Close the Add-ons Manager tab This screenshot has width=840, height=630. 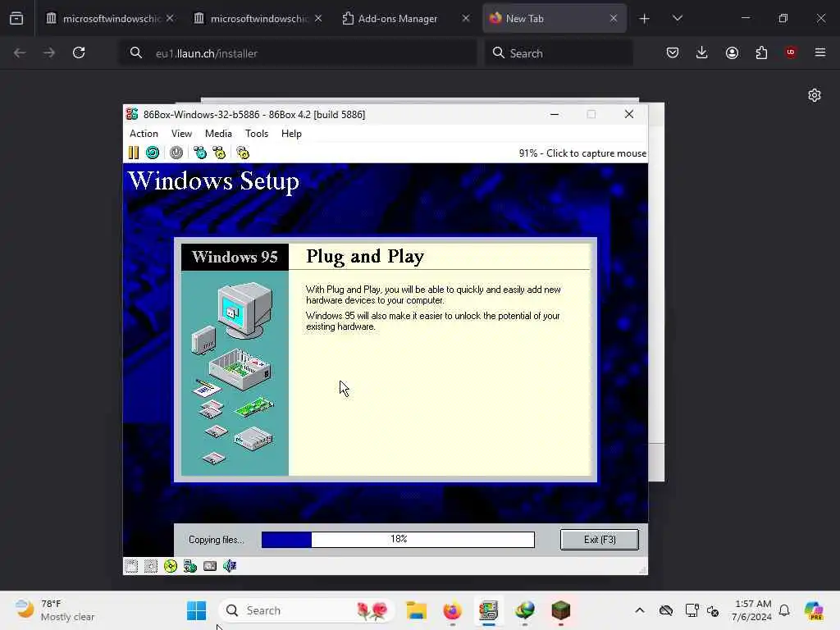click(x=466, y=18)
